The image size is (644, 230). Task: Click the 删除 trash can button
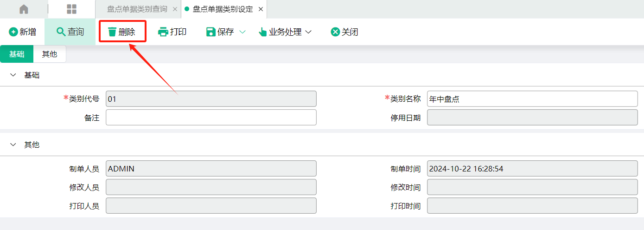pos(122,32)
